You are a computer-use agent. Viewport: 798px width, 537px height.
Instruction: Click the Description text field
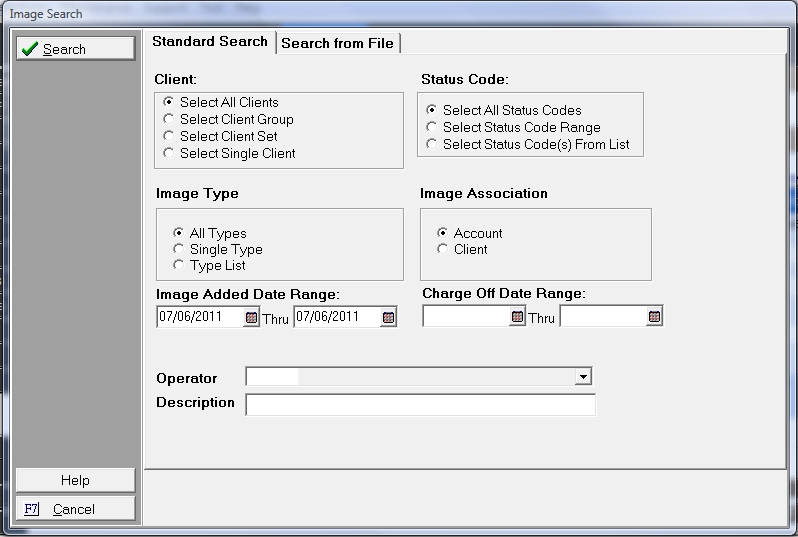click(x=420, y=404)
